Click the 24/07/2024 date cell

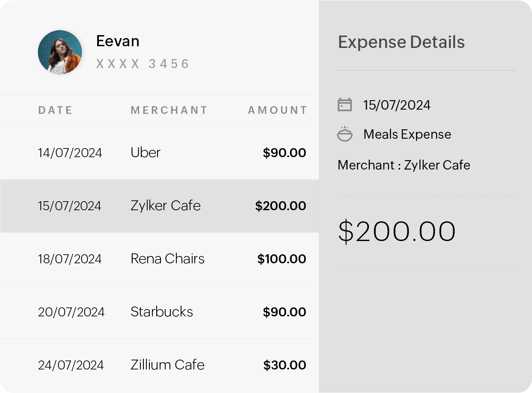[70, 365]
